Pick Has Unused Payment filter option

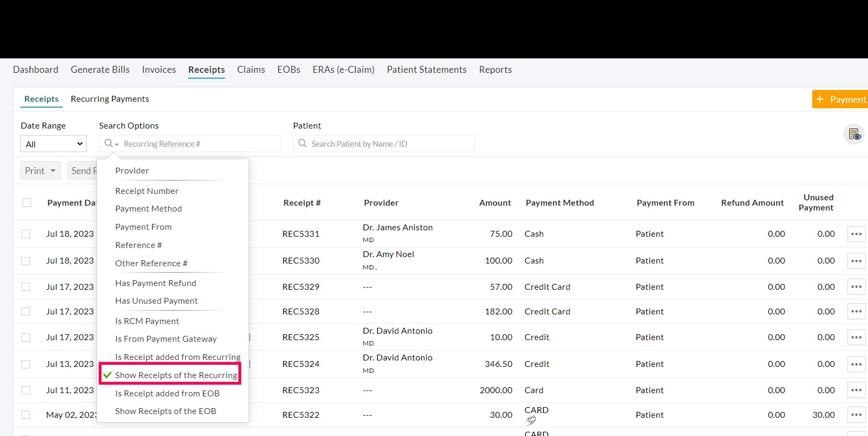coord(156,301)
